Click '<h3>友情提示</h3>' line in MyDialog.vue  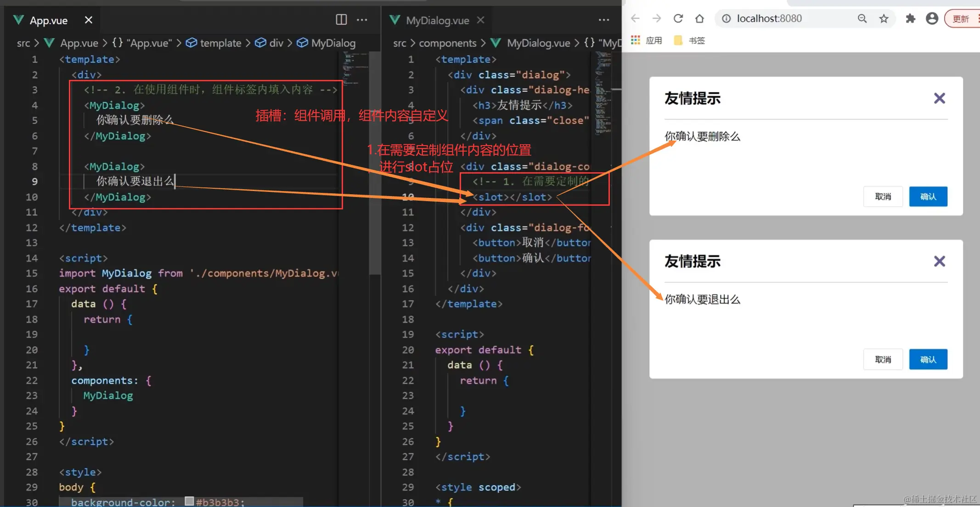(523, 105)
